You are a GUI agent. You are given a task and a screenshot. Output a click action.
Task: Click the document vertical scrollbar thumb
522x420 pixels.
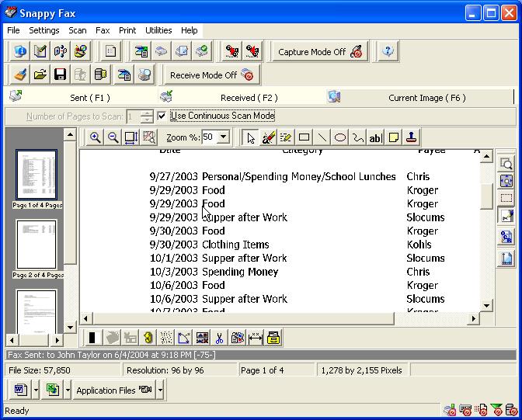point(486,196)
